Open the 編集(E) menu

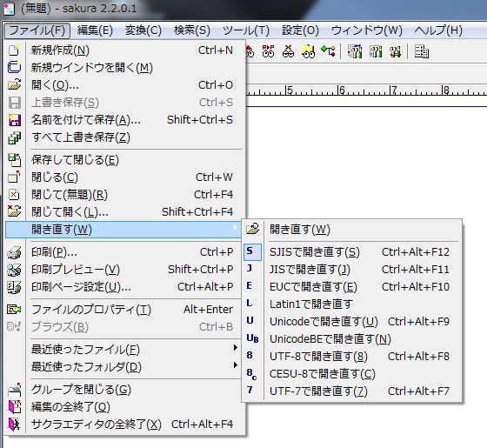(x=95, y=30)
